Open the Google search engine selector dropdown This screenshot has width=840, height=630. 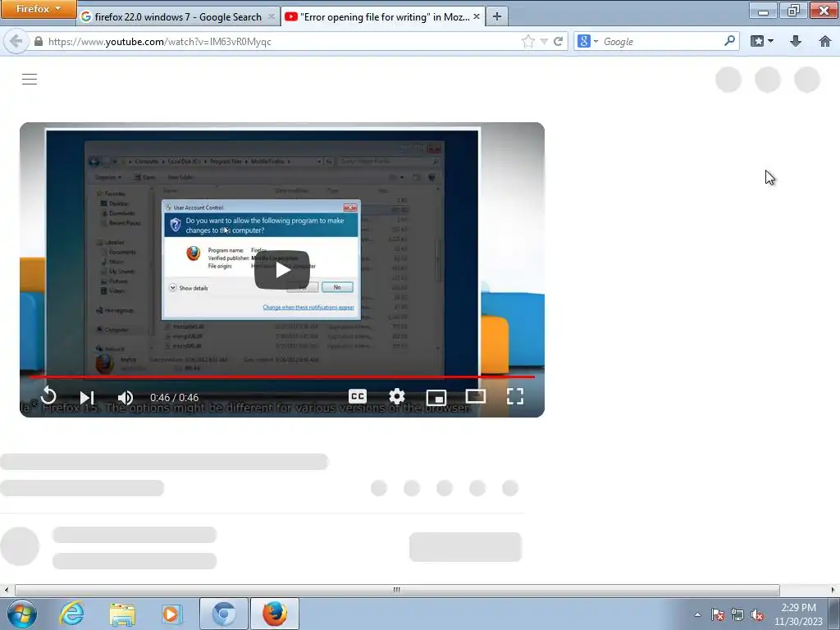point(587,41)
